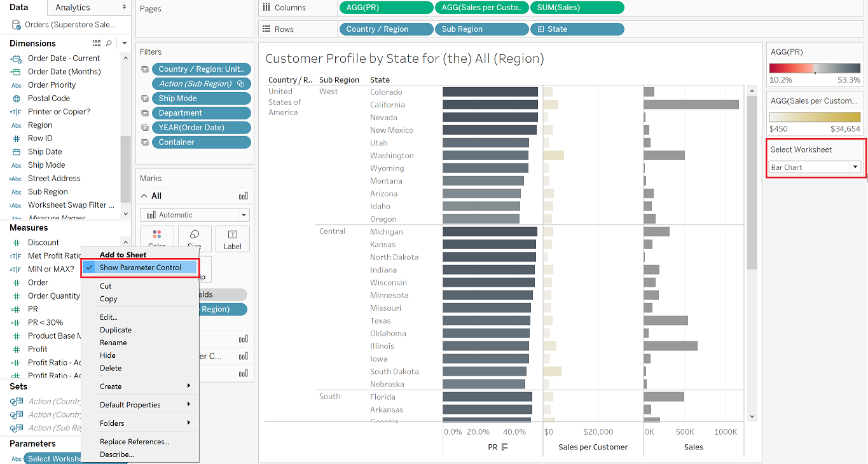Open the Select Worksheet Bar Chart dropdown

(x=855, y=167)
